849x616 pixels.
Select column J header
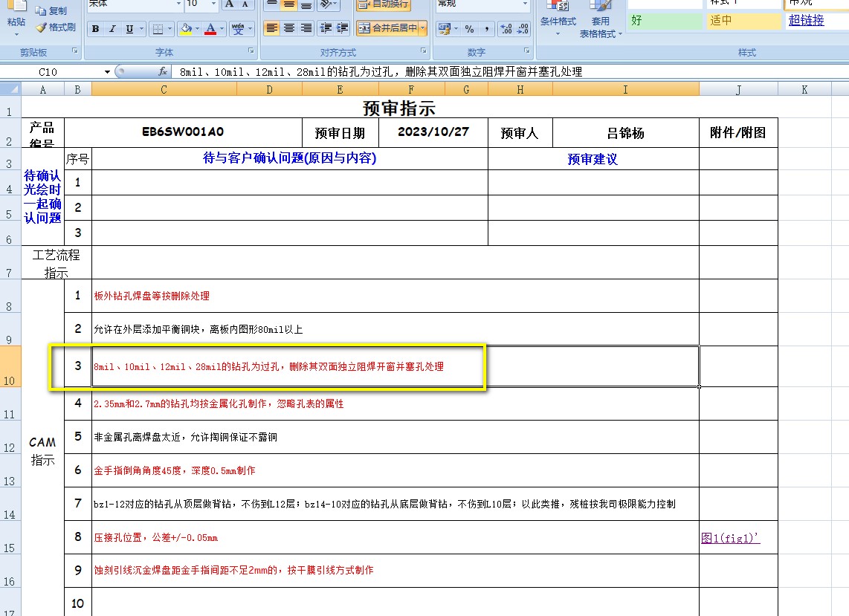(x=738, y=89)
